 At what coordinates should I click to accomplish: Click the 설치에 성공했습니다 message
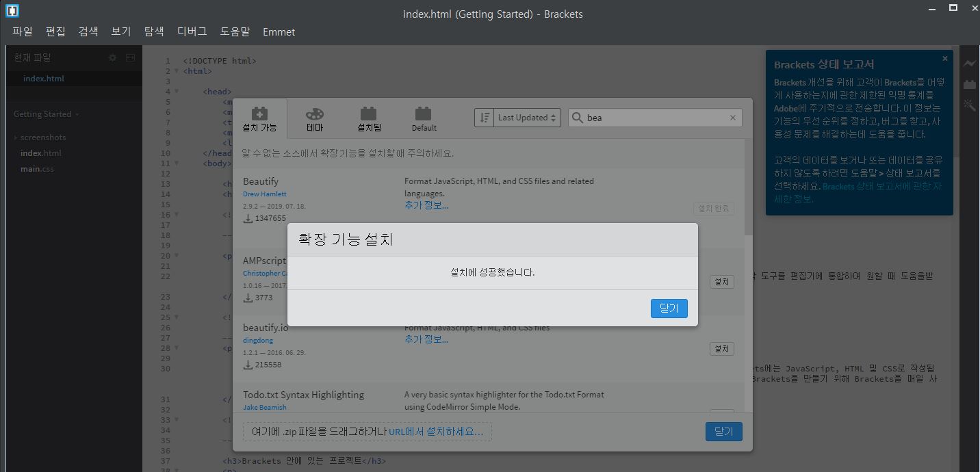tap(493, 272)
